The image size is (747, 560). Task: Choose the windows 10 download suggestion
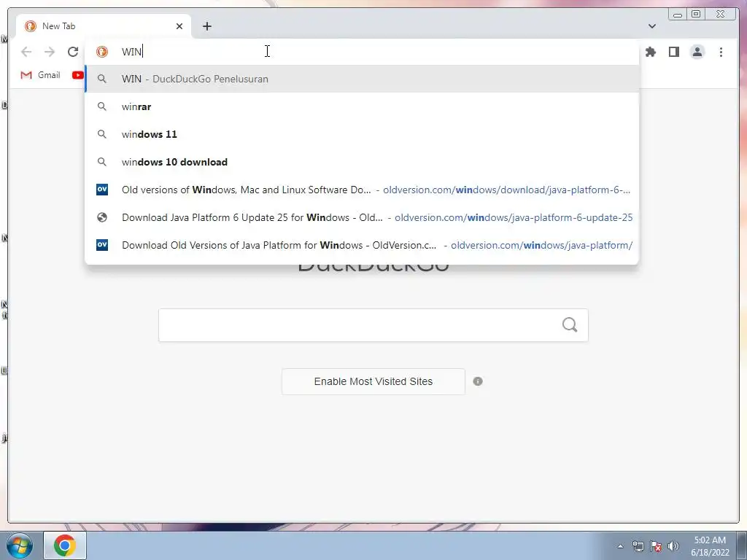point(362,162)
